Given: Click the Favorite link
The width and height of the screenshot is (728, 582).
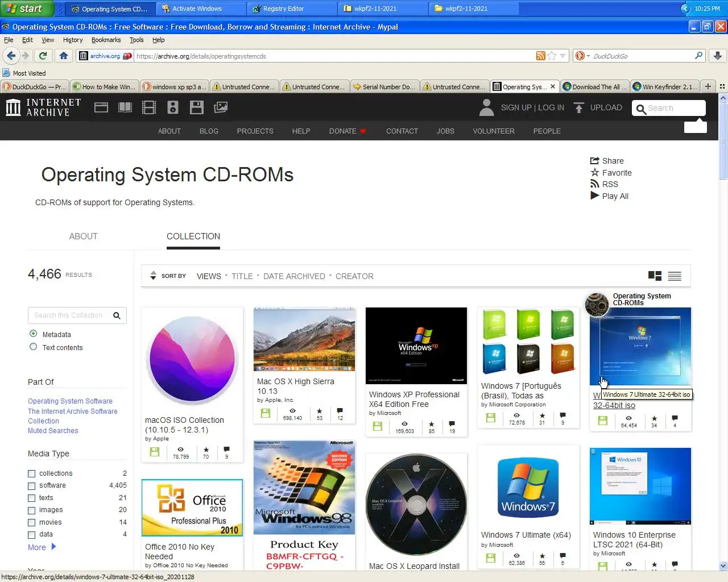Looking at the screenshot, I should pyautogui.click(x=611, y=173).
